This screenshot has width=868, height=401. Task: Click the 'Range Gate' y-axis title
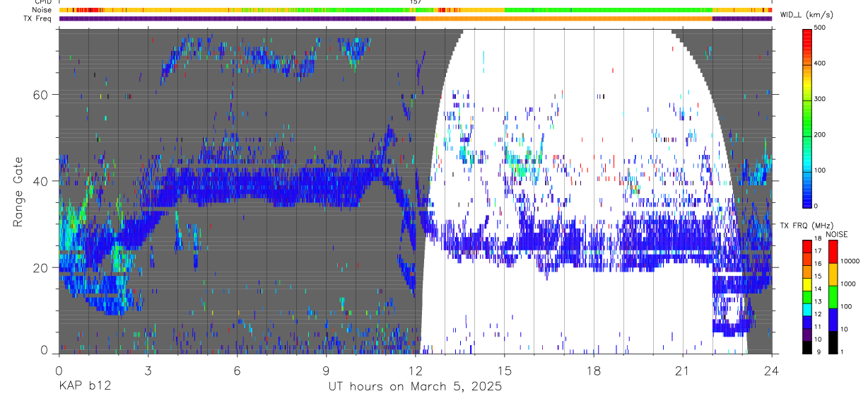tap(18, 192)
